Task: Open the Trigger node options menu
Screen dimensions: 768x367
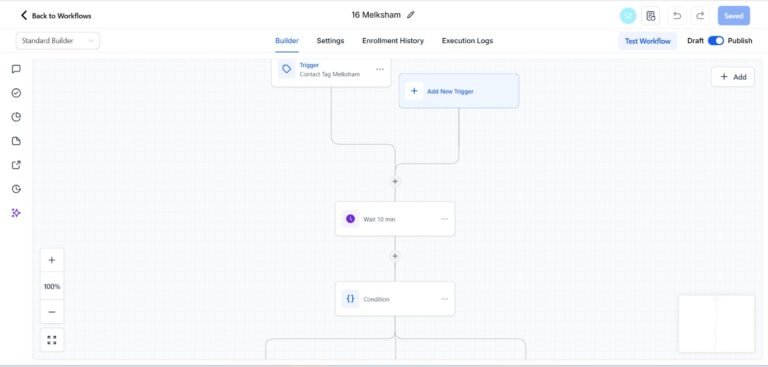Action: pos(380,69)
